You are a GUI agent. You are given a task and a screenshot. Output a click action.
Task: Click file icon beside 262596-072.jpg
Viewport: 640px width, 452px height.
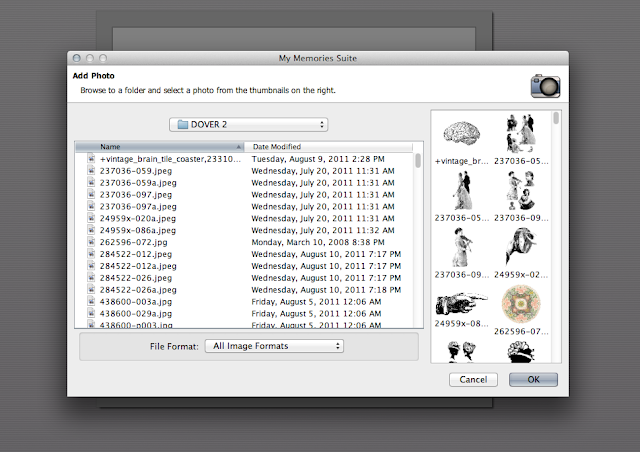pos(91,241)
